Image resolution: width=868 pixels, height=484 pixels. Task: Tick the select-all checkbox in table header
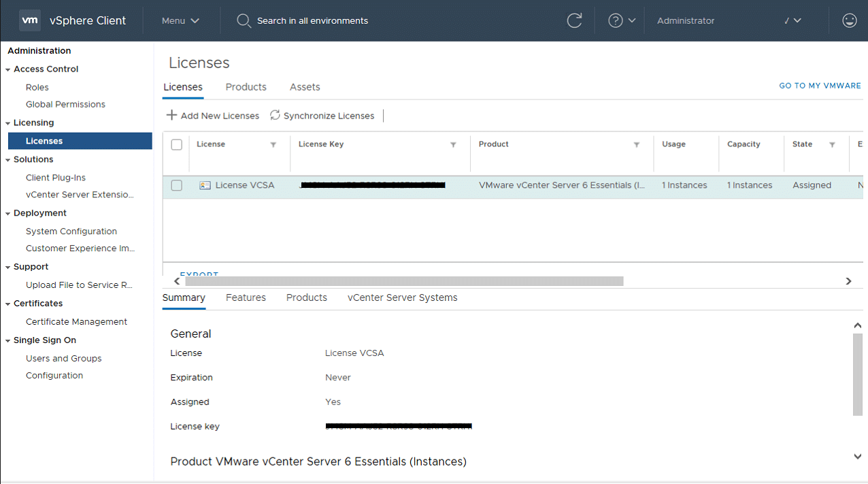[x=177, y=144]
